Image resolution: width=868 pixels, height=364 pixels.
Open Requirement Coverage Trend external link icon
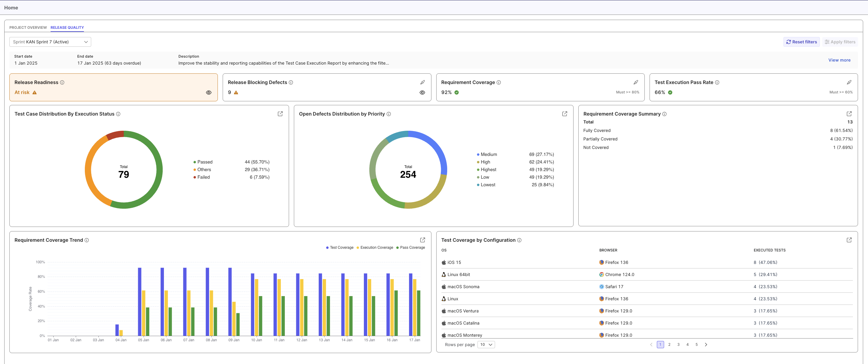(423, 240)
